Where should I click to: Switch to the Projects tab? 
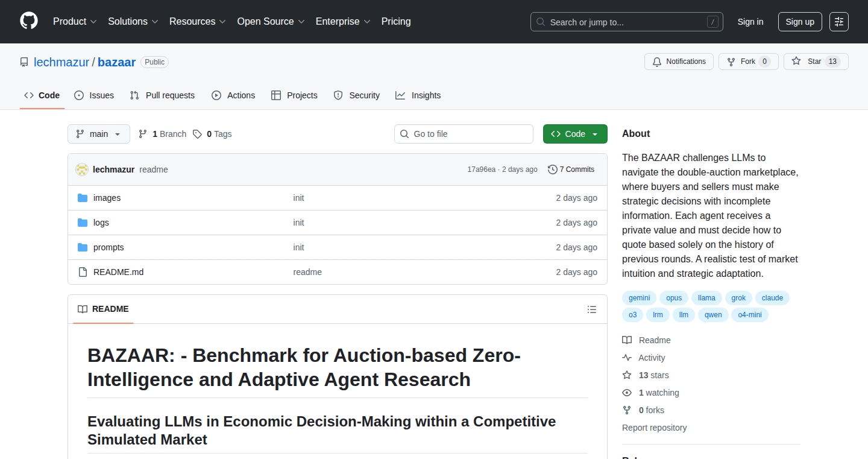coord(294,95)
